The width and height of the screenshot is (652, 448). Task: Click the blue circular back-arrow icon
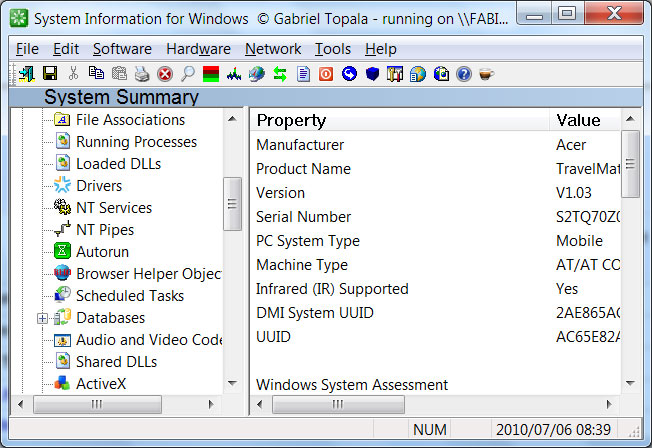(x=349, y=74)
